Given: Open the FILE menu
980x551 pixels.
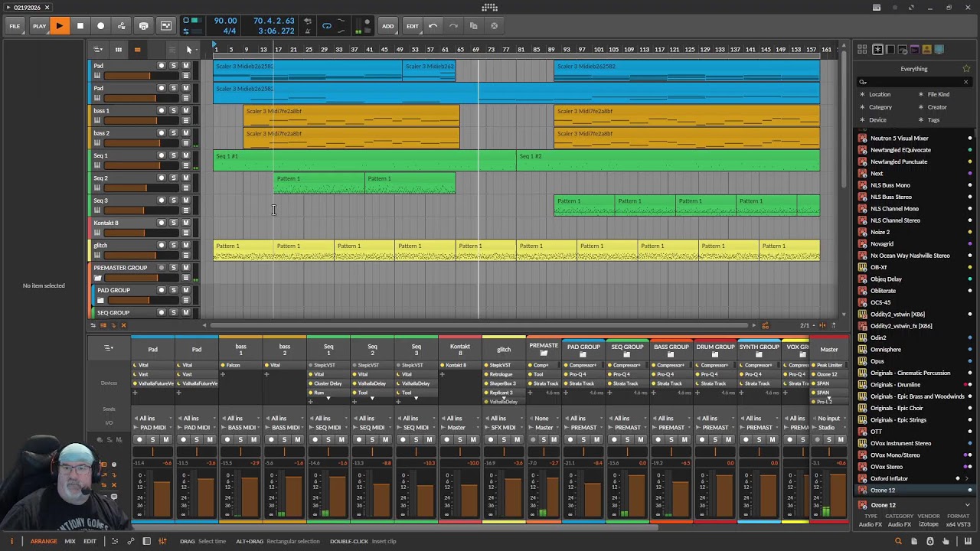Looking at the screenshot, I should (15, 26).
